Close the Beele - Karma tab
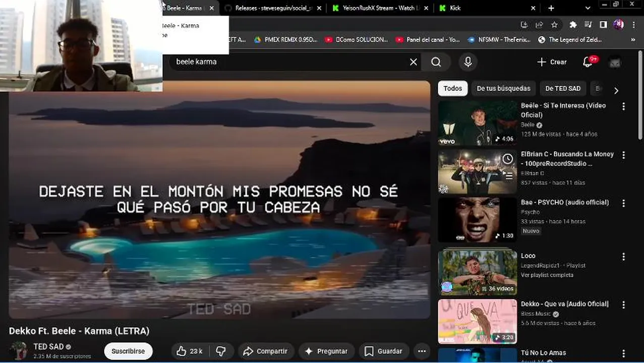 212,8
